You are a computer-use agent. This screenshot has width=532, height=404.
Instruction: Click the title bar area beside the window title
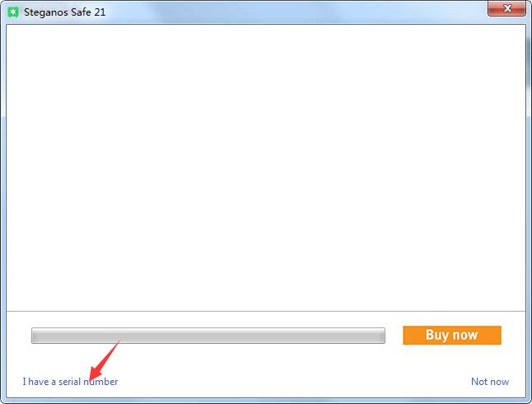(x=295, y=12)
